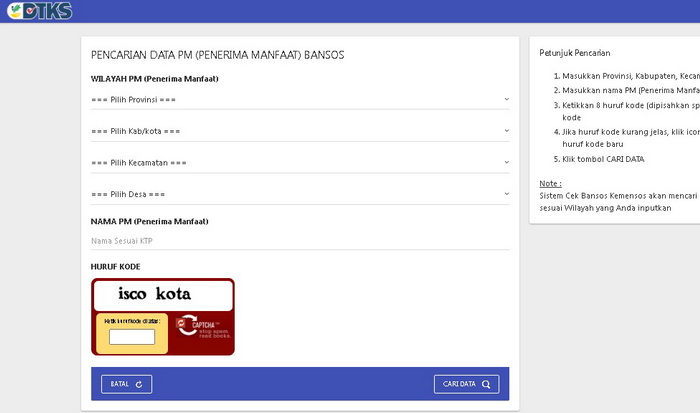Open the Pilih Provinsi dropdown
The width and height of the screenshot is (700, 413).
pos(300,100)
